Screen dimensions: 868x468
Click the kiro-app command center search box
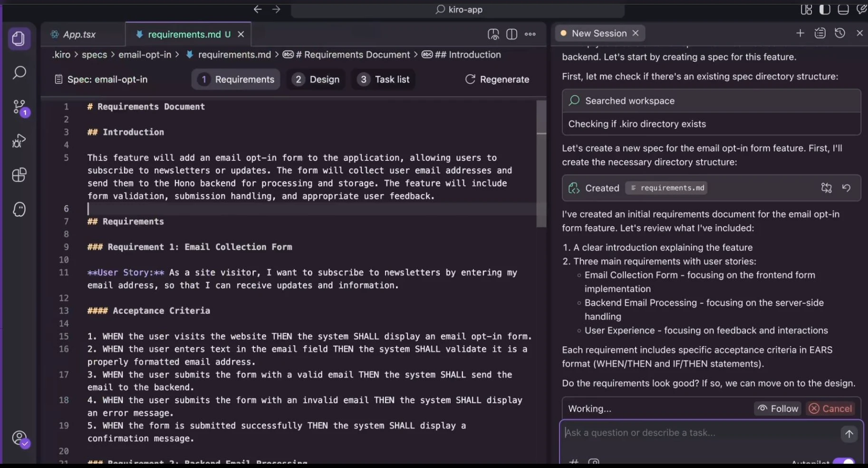(x=458, y=10)
